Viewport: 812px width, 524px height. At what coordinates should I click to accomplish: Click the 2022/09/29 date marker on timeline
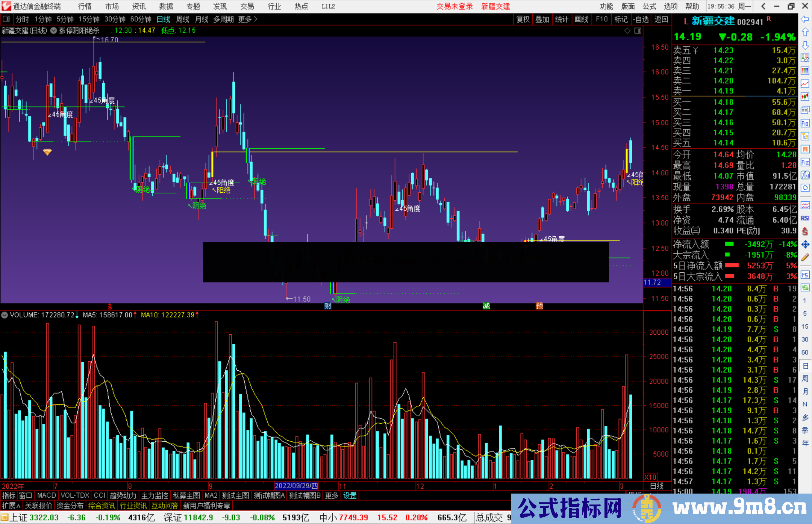tap(296, 486)
